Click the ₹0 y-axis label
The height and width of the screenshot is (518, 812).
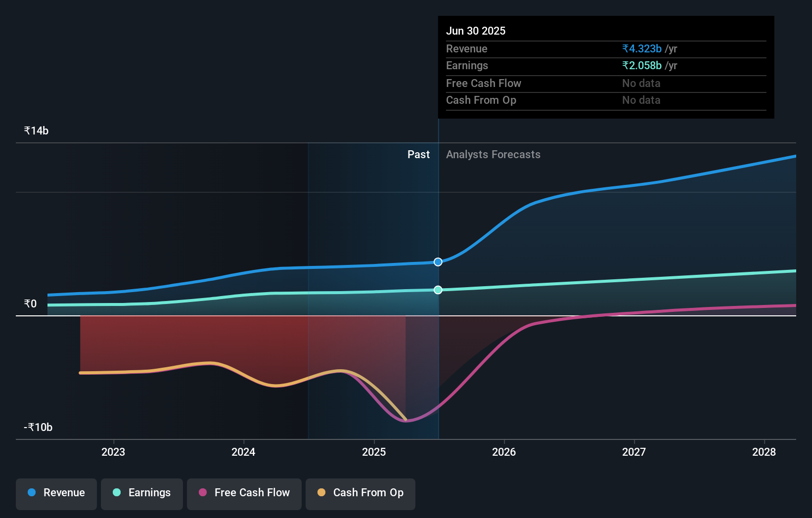tap(30, 303)
